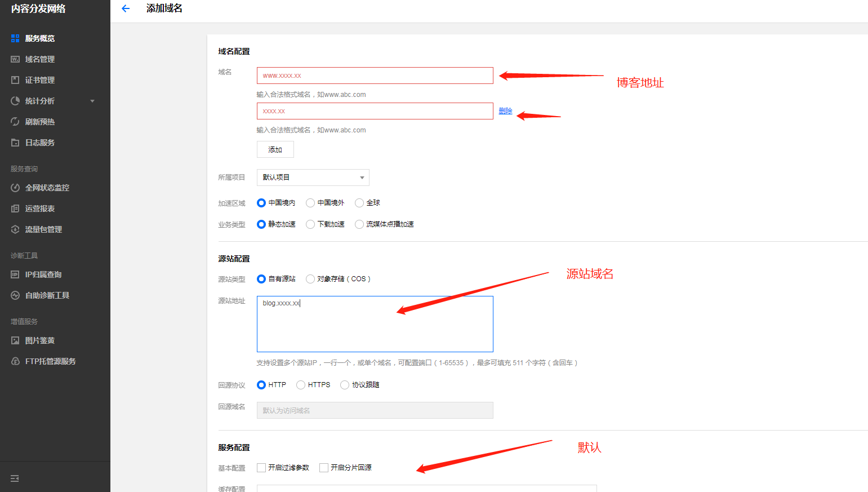The image size is (868, 492).
Task: Go to 流量包管理 menu item
Action: coord(43,229)
